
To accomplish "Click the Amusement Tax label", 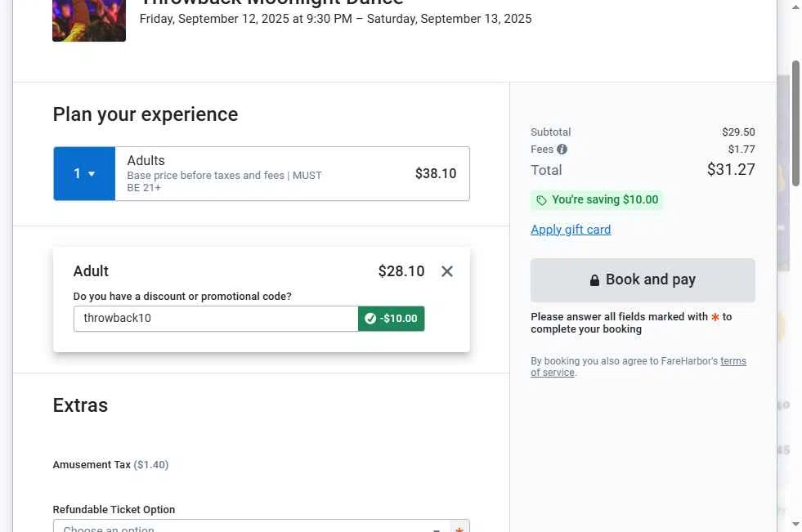I will (92, 464).
